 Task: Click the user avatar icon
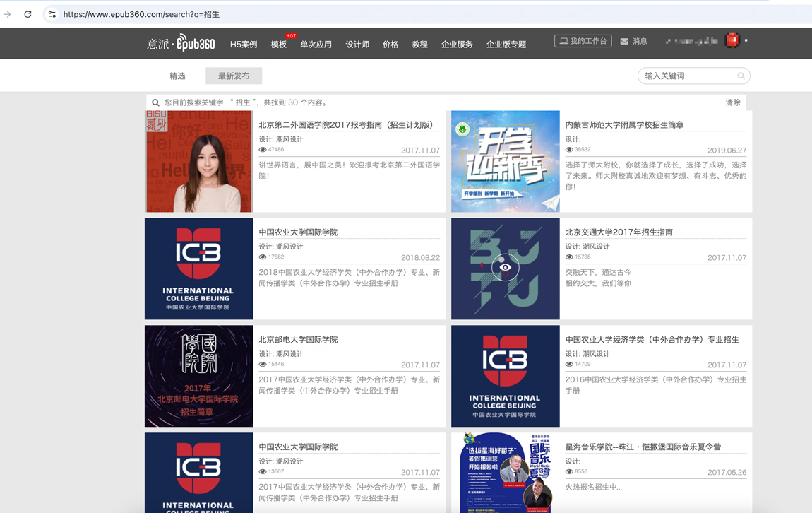[x=732, y=40]
